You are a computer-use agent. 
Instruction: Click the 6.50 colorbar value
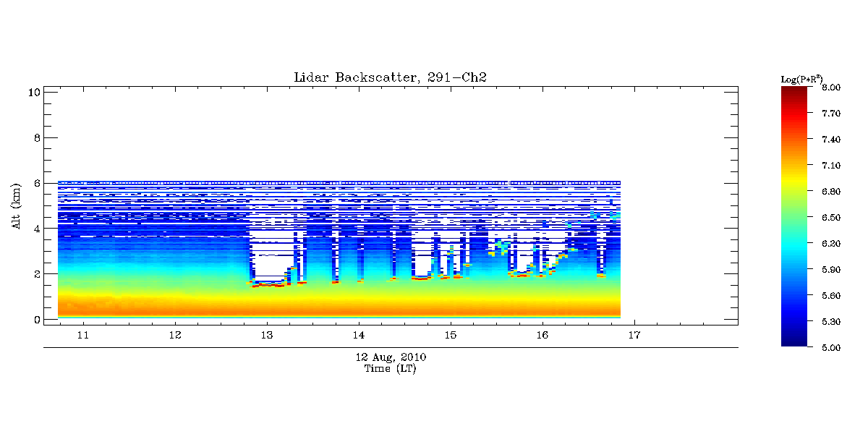[x=830, y=218]
